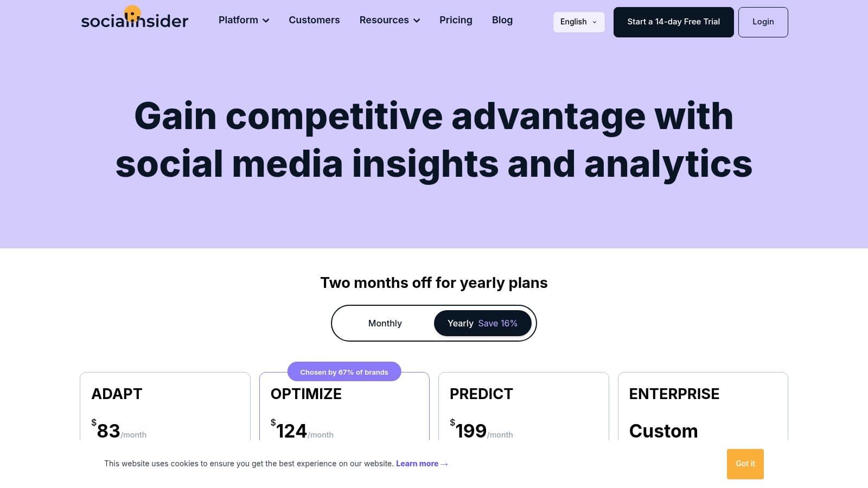Switch billing to Monthly
Image resolution: width=868 pixels, height=488 pixels.
385,323
